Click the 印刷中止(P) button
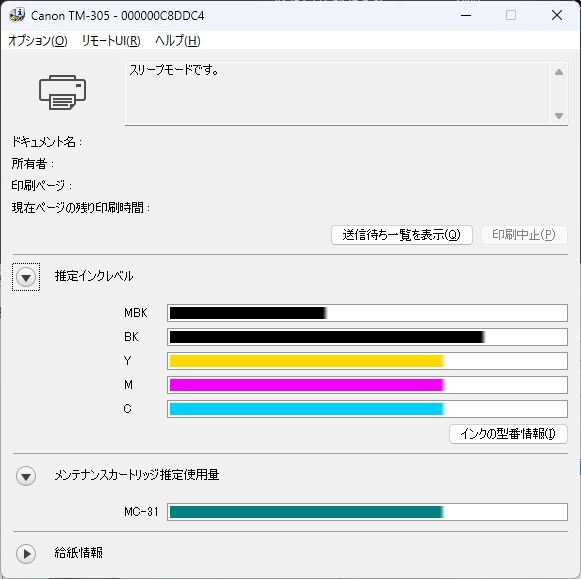581x579 pixels. click(x=524, y=235)
